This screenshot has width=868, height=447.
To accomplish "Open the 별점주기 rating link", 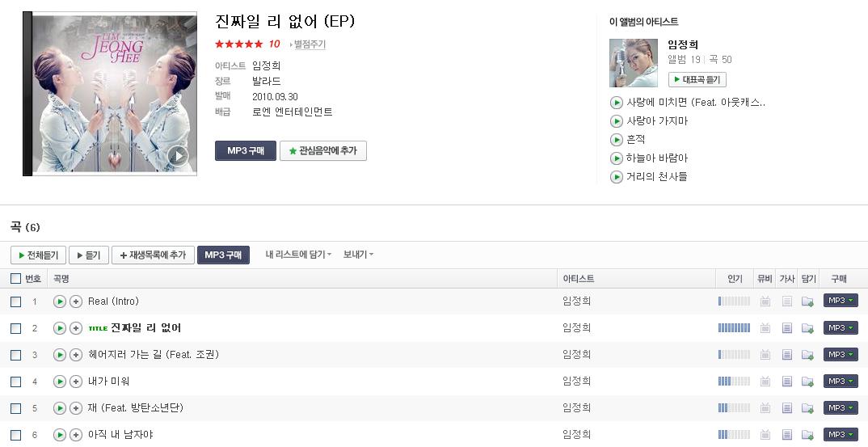I will tap(309, 44).
